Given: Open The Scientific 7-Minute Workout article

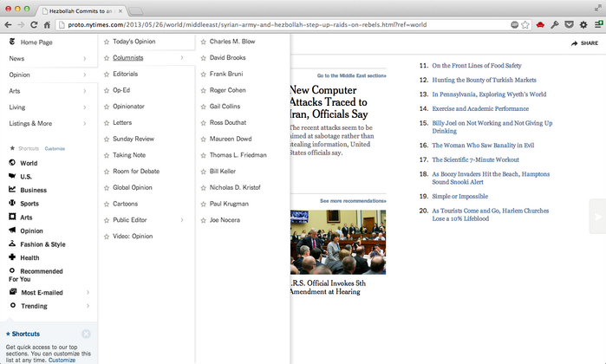Looking at the screenshot, I should (x=475, y=159).
